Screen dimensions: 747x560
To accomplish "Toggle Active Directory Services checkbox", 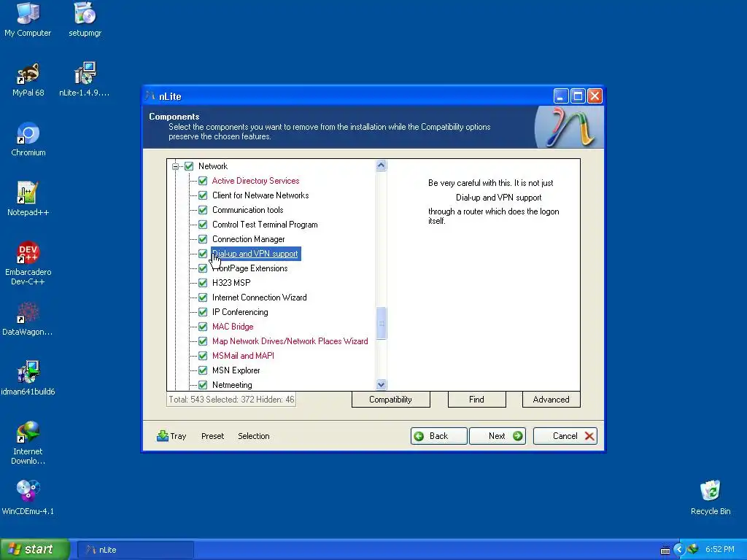I will coord(203,181).
